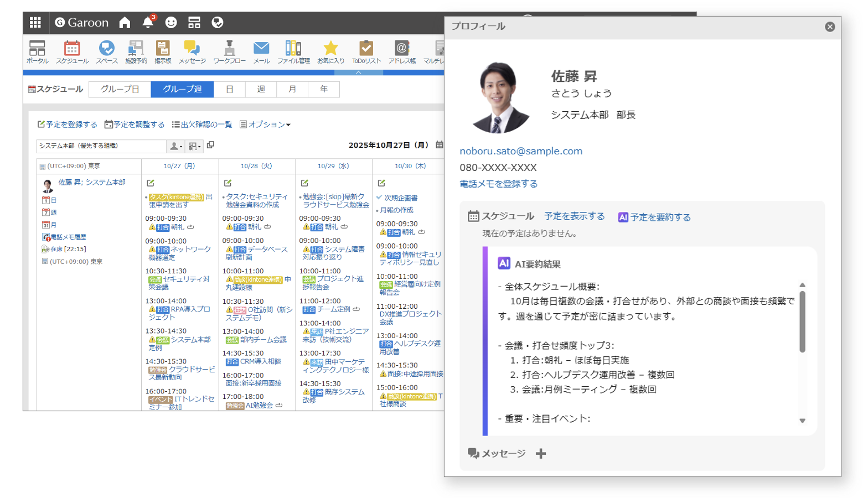
Task: Switch to 年 year view tab
Action: [323, 89]
